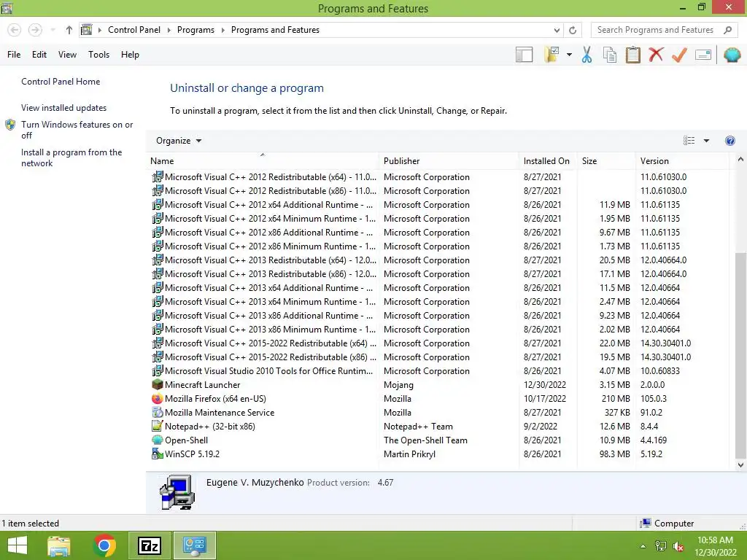Click the change view icon
The height and width of the screenshot is (560, 747).
pos(689,141)
